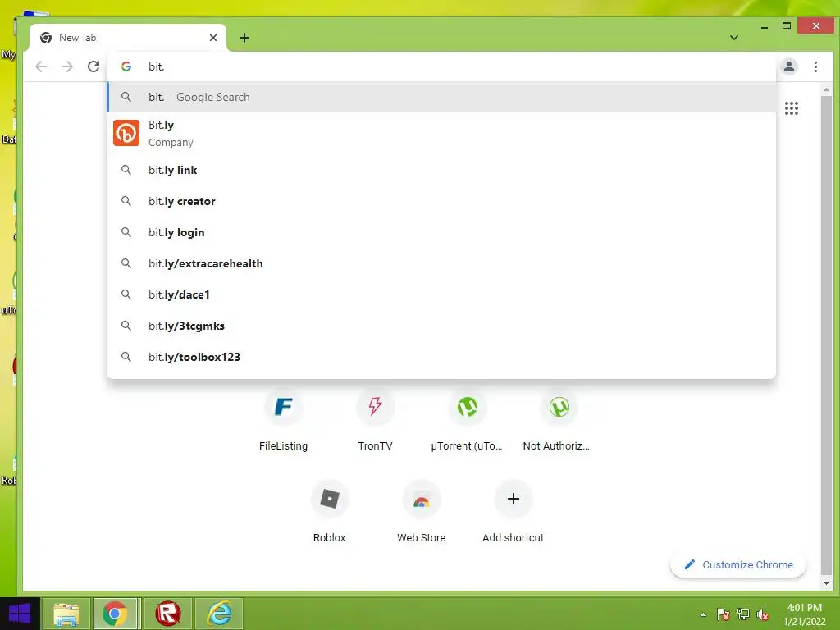Open the FileListing shortcut icon

click(x=283, y=407)
